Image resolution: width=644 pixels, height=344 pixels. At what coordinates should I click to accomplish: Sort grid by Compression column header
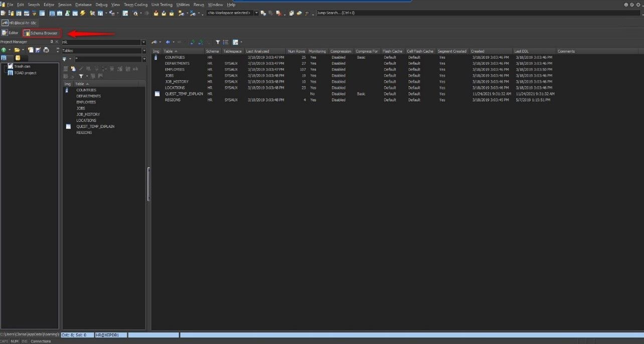(341, 51)
